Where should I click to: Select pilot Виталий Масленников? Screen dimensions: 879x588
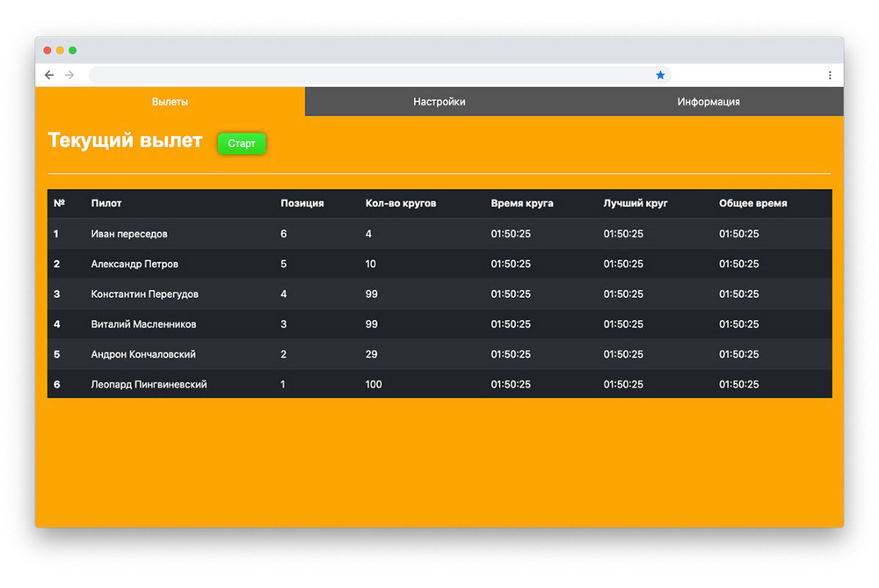coord(144,324)
